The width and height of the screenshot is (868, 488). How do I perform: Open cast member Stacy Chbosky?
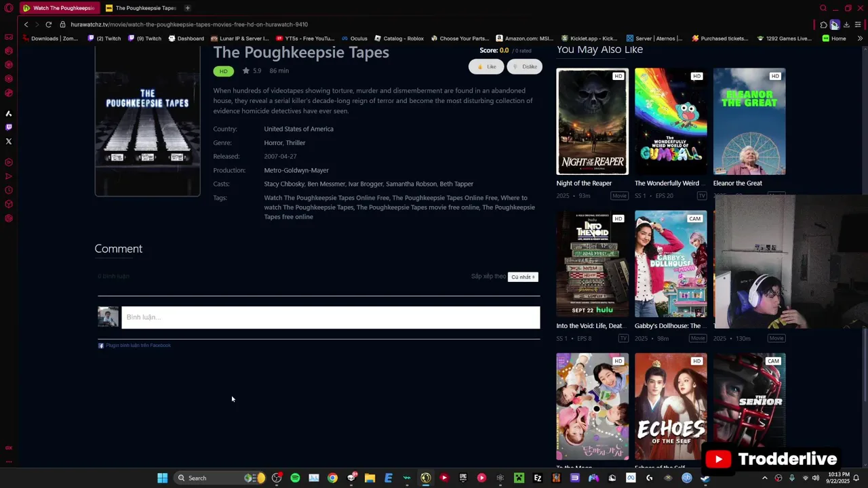point(283,184)
